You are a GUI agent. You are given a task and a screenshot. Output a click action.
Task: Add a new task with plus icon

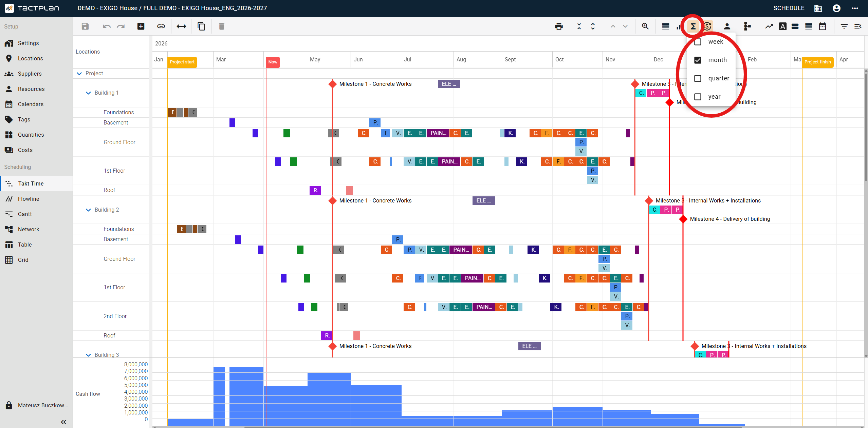141,26
